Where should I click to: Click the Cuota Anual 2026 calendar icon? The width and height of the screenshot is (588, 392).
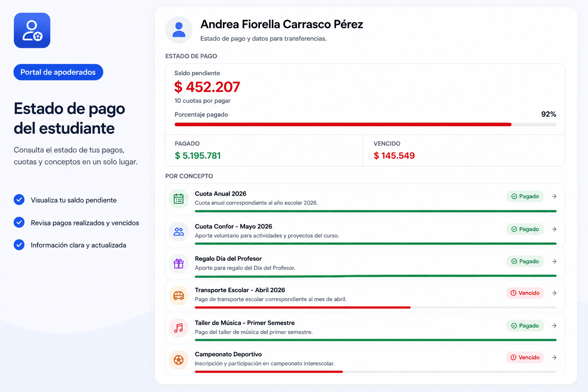(x=179, y=199)
